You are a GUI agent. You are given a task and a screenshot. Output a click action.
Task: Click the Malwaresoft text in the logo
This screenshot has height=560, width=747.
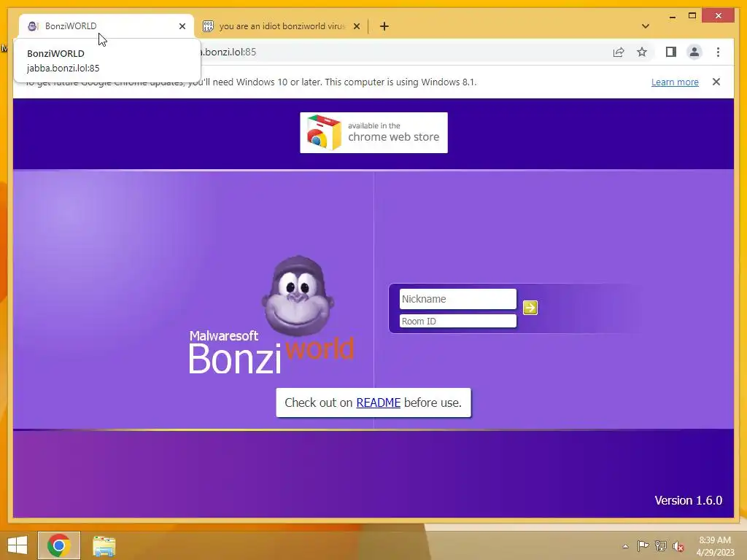(223, 335)
